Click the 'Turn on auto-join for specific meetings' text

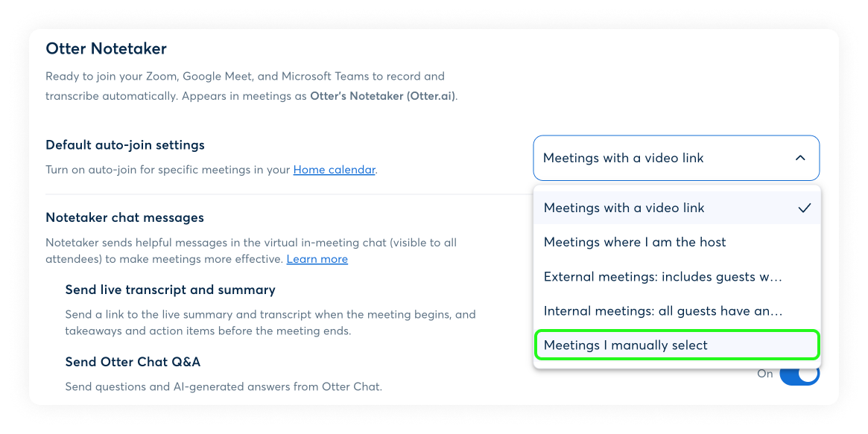click(167, 170)
